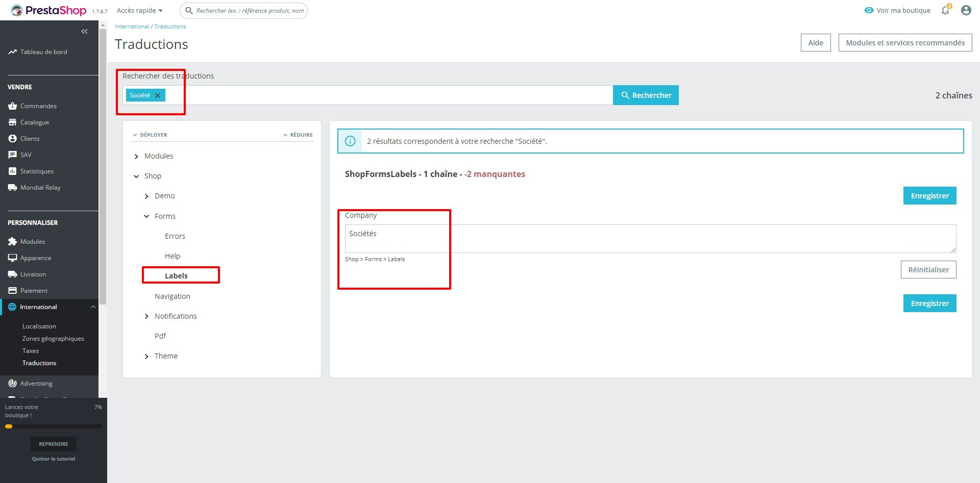Select the Labels tree item
This screenshot has height=483, width=980.
[176, 276]
